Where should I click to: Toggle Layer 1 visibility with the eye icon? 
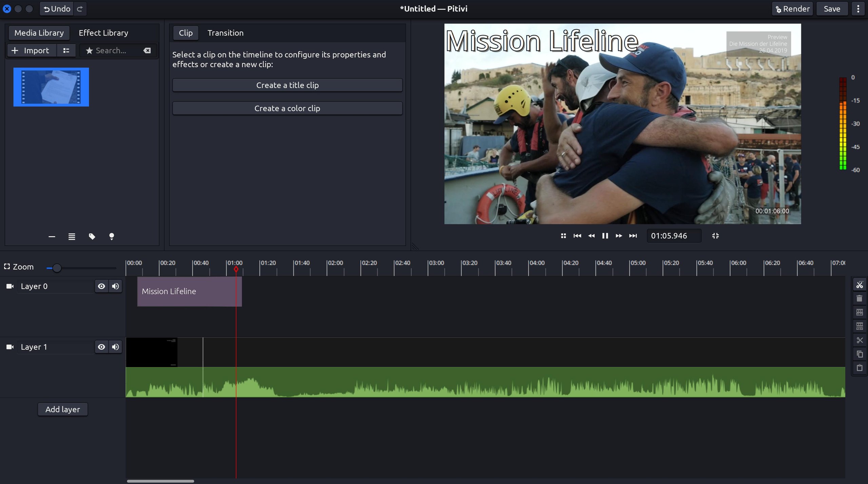(x=101, y=347)
